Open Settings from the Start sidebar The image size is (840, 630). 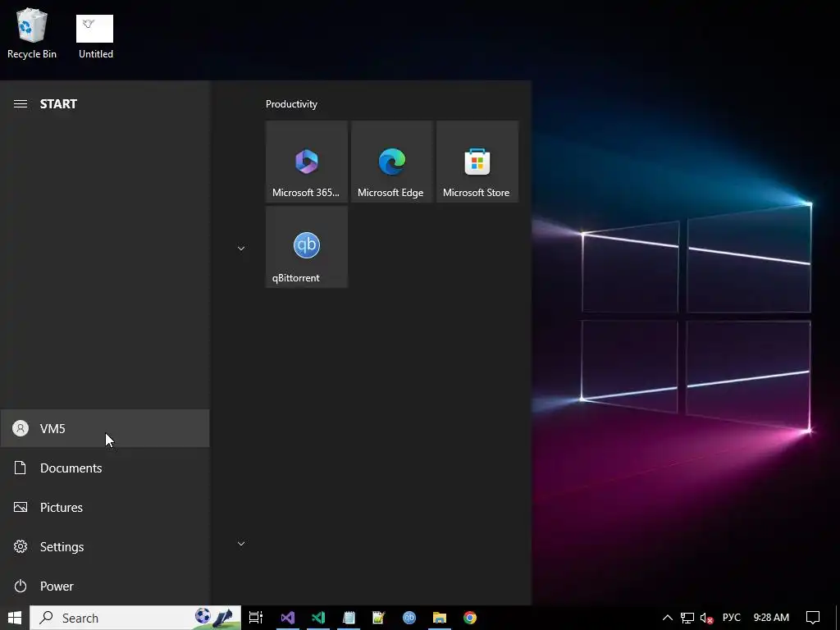coord(105,546)
